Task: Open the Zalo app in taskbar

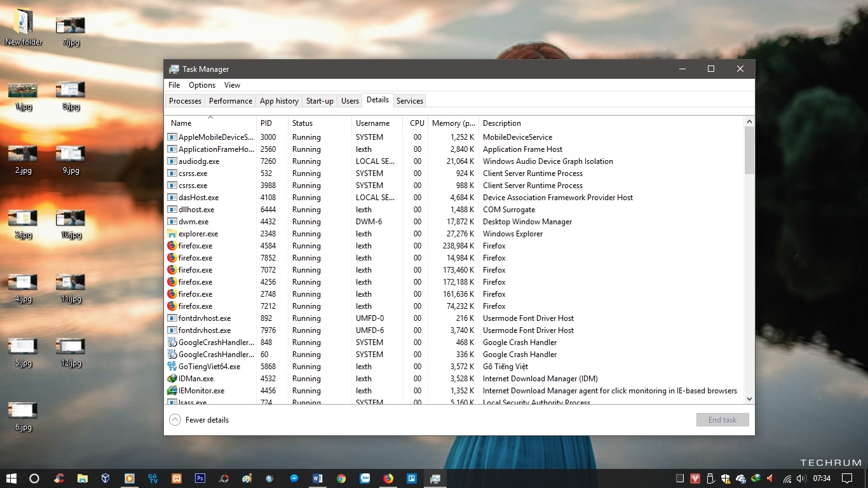Action: (365, 478)
